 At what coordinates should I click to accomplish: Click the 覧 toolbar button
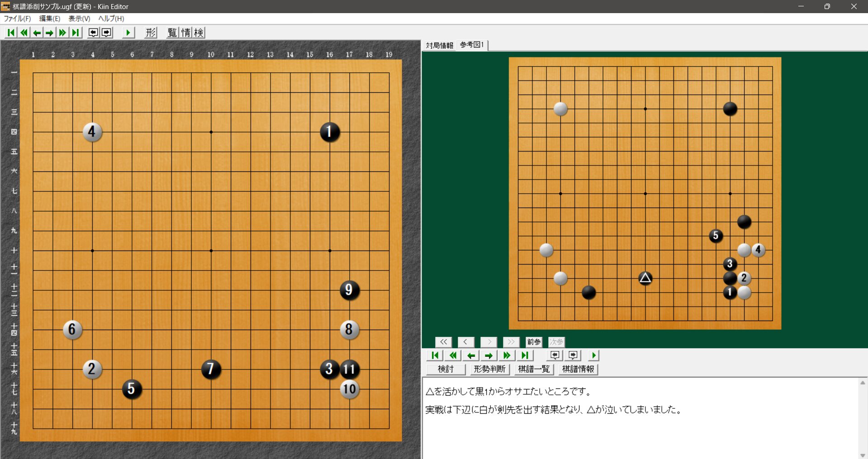coord(172,33)
